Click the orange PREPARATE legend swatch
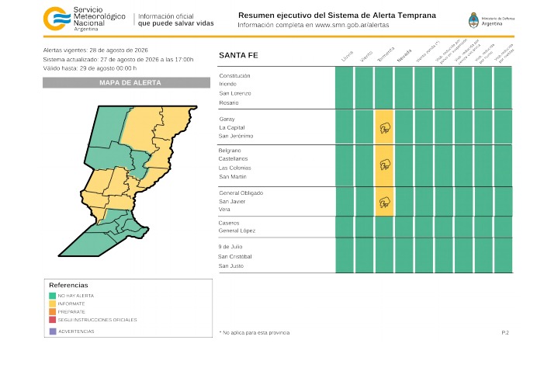Viewport: 537px width, 392px height. tap(53, 312)
